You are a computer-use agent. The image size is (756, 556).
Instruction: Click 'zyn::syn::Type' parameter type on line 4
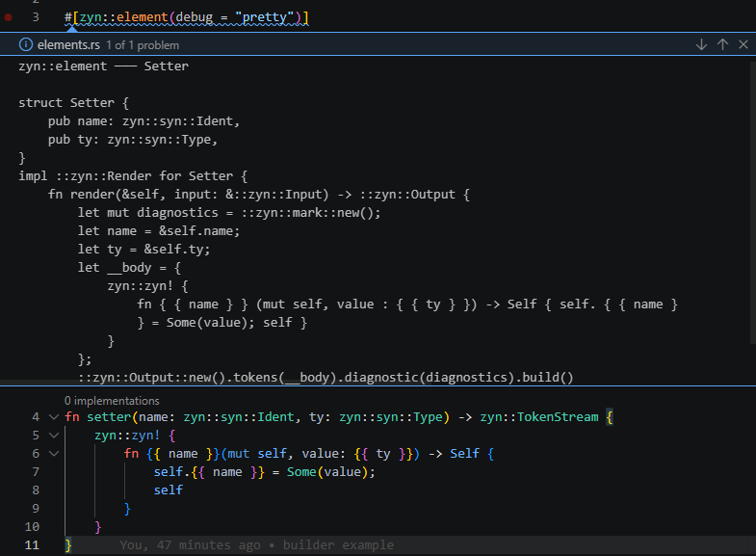click(391, 416)
